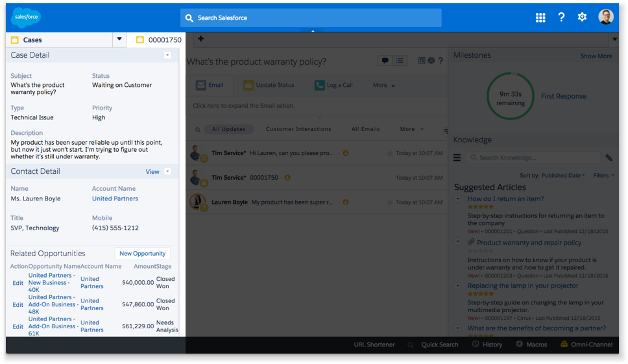
Task: Click the page layout icon beside print
Action: pos(421,60)
